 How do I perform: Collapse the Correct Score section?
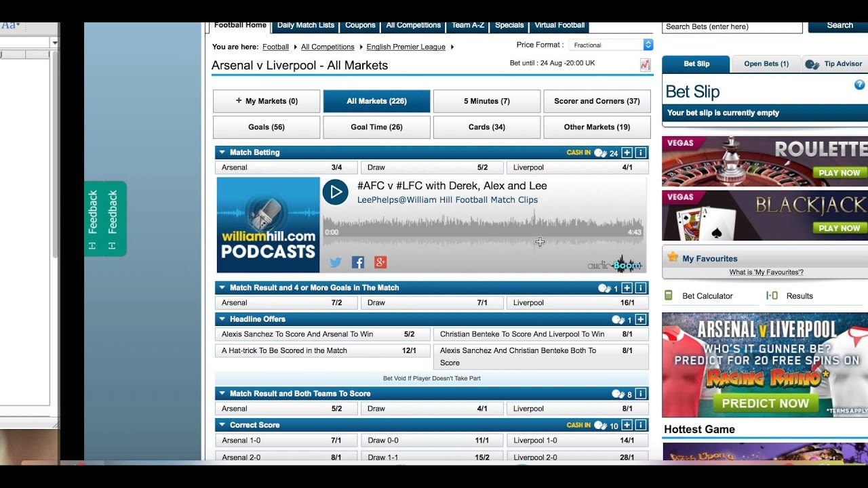[222, 425]
